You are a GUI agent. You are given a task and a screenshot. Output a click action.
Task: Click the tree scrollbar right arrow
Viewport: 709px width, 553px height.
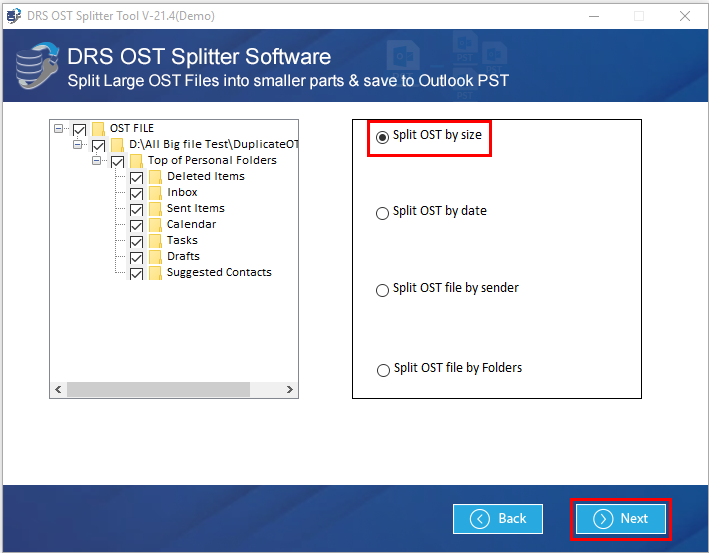tap(289, 389)
